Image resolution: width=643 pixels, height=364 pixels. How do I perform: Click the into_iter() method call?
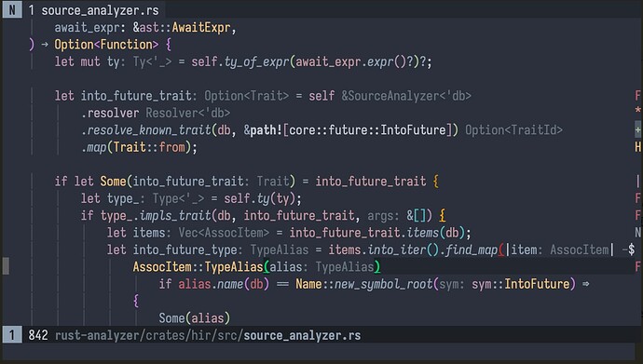coord(404,249)
